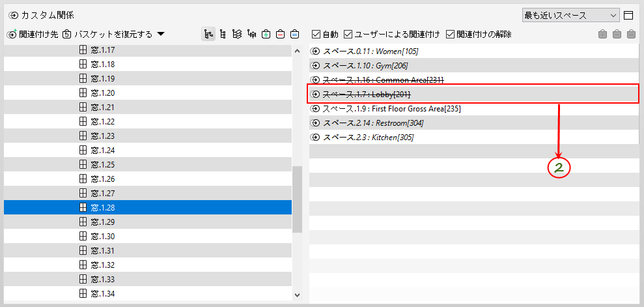Select tree row 窓.1.22

(148, 122)
